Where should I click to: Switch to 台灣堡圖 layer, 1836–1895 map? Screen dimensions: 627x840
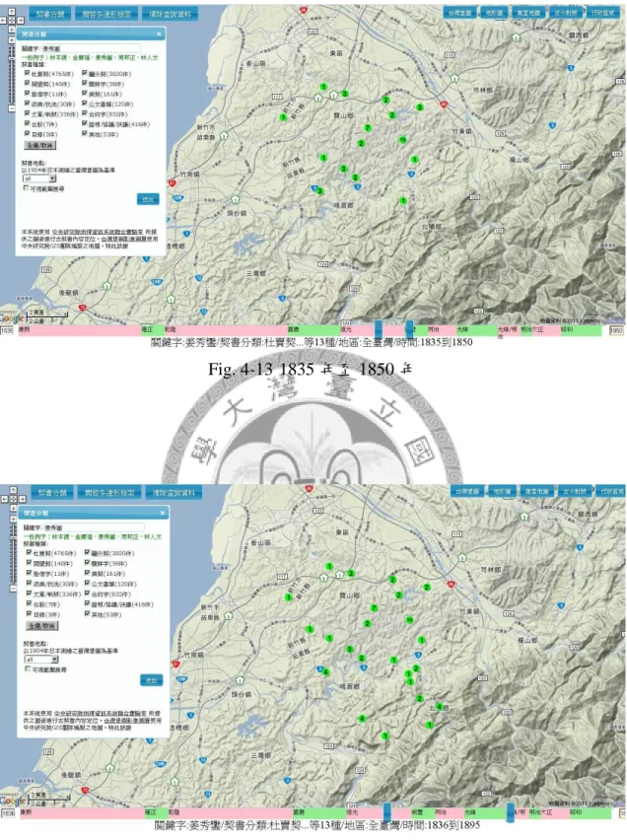467,491
